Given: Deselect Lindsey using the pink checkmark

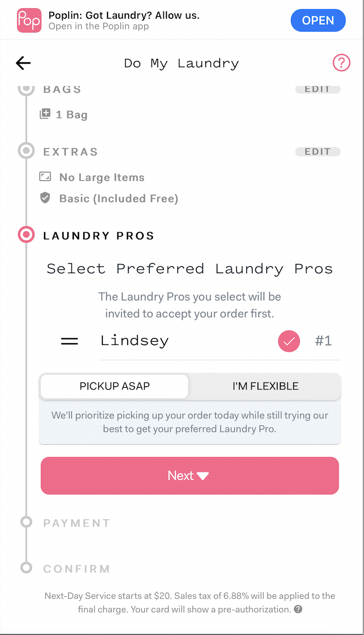Looking at the screenshot, I should click(289, 341).
